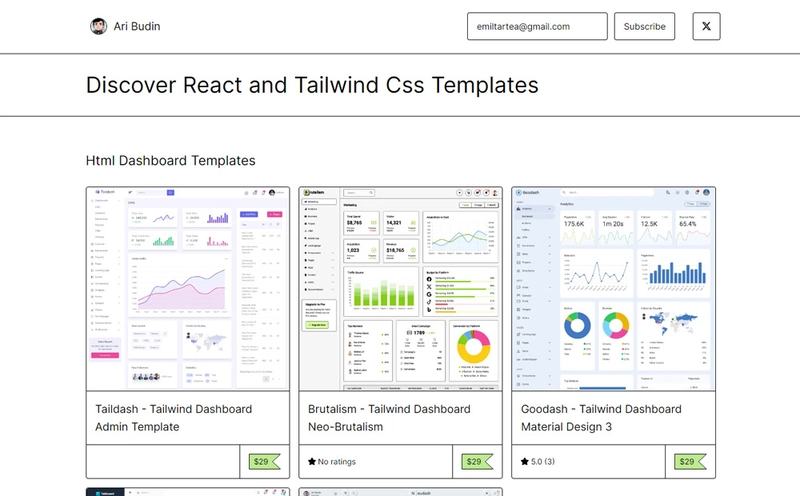Screen dimensions: 800x496
Task: Select the 'Html Dashboard Templates' section heading
Action: point(170,160)
